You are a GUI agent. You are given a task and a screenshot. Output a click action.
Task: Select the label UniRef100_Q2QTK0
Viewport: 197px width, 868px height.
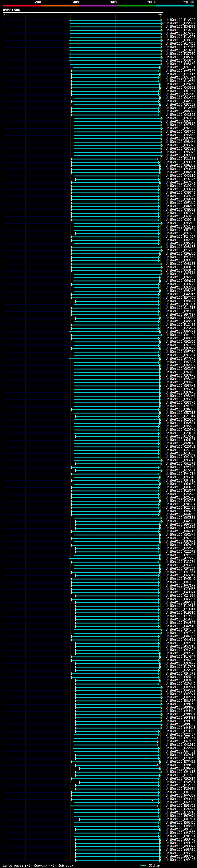point(180,430)
